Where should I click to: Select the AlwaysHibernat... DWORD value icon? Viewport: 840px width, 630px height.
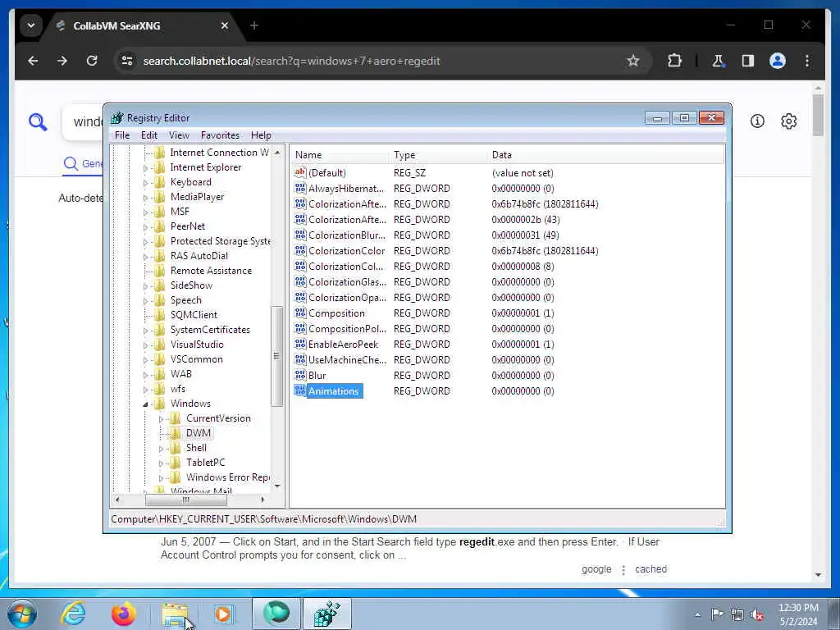[x=300, y=188]
